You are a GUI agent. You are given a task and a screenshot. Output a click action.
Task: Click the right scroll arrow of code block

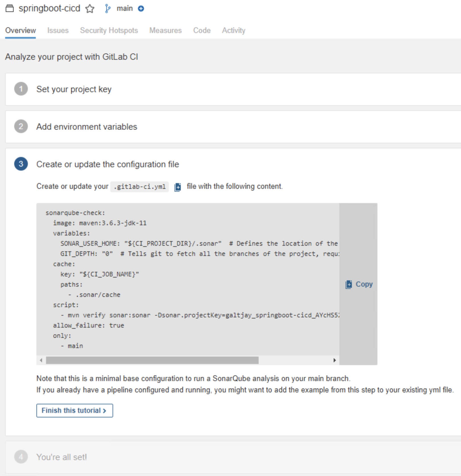pyautogui.click(x=335, y=360)
